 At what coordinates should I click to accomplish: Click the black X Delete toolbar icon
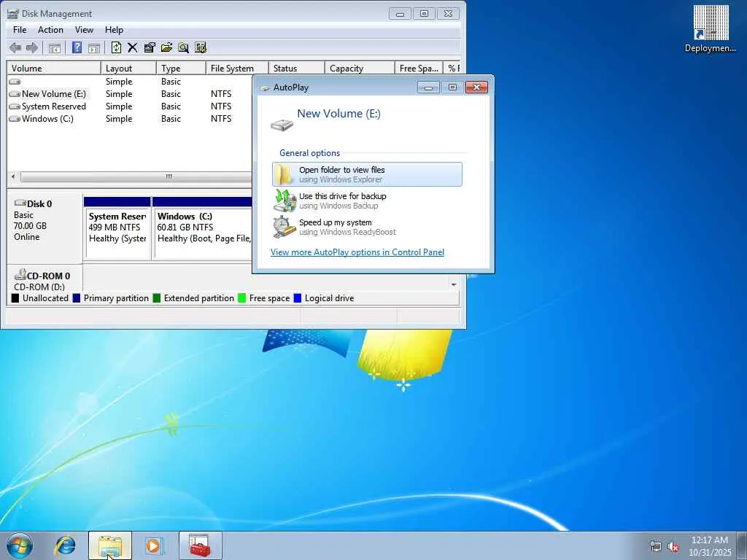pyautogui.click(x=133, y=47)
